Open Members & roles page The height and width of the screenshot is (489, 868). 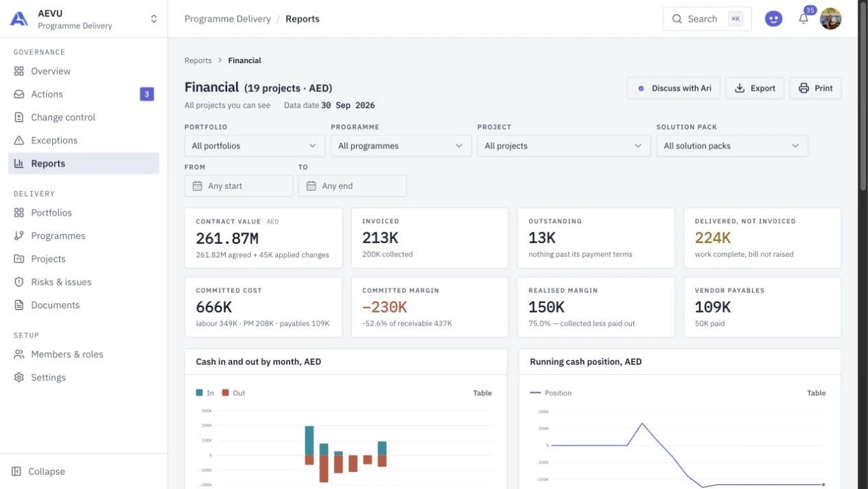point(84,354)
